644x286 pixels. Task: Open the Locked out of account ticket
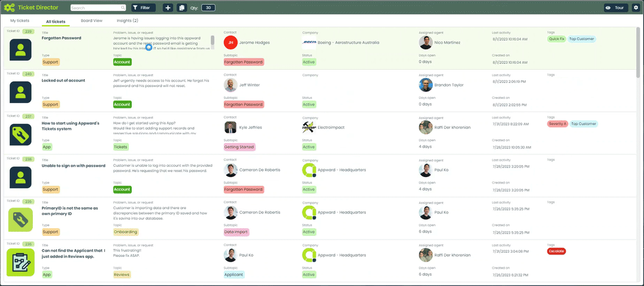pyautogui.click(x=63, y=80)
